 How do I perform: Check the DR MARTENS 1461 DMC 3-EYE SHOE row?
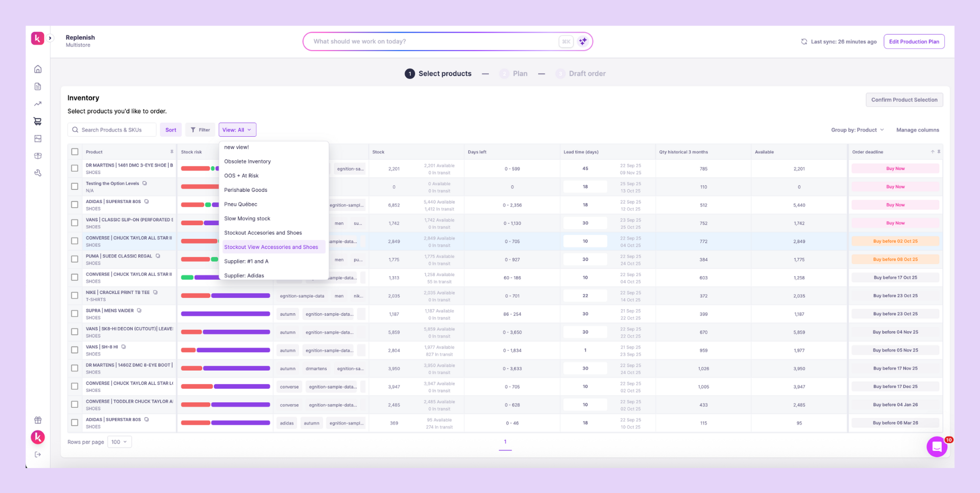(x=75, y=168)
